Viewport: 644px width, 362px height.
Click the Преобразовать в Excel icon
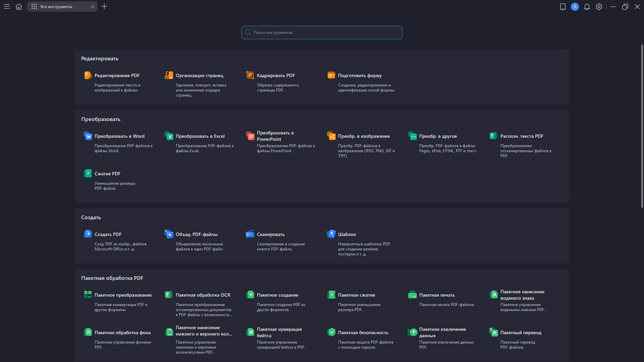tap(169, 136)
